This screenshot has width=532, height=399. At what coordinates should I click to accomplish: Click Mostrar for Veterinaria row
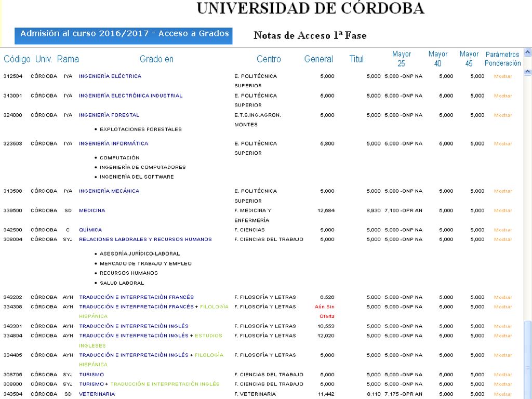503,394
